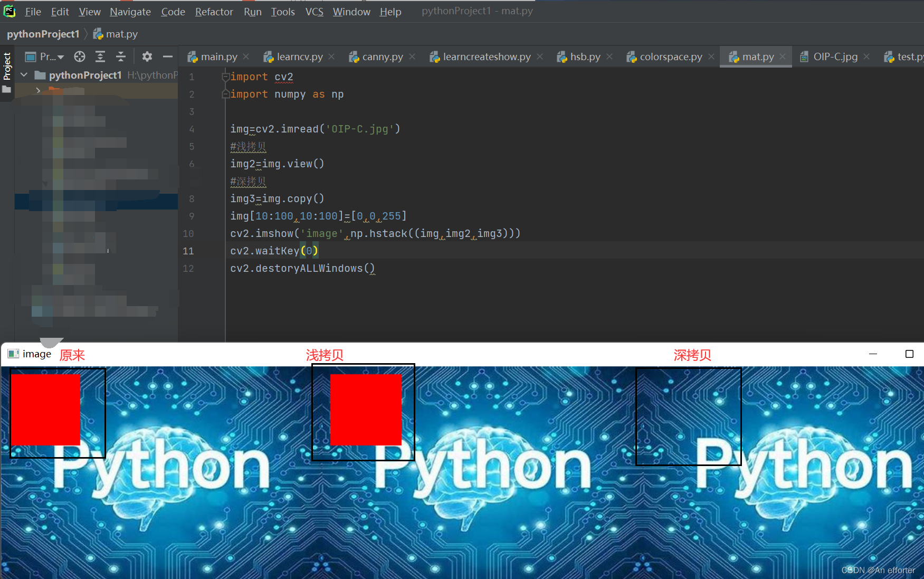The height and width of the screenshot is (579, 924).
Task: Click the red square in the leftmost image
Action: coord(45,410)
